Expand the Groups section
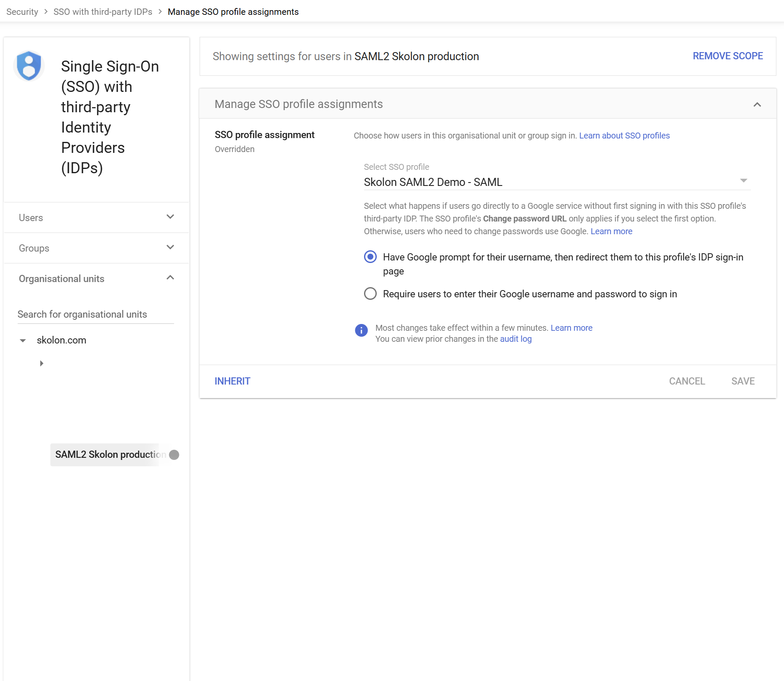Image resolution: width=784 pixels, height=681 pixels. 170,248
